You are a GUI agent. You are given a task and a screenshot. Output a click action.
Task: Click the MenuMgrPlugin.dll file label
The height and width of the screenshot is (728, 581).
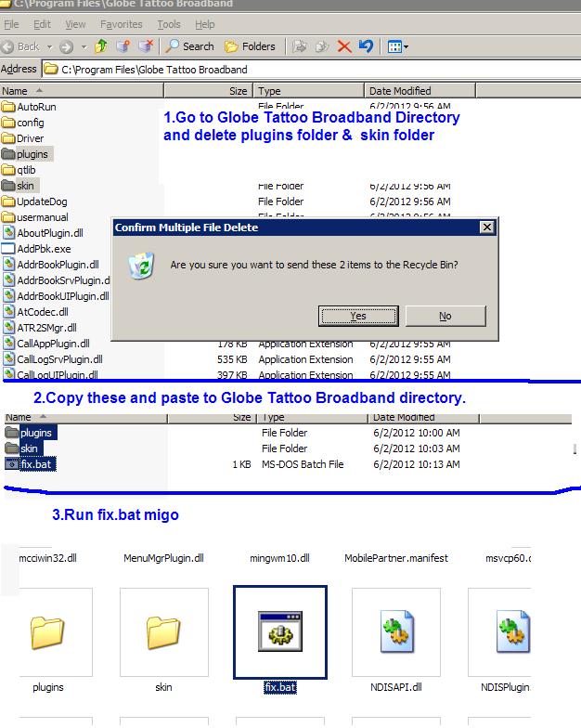coord(163,558)
